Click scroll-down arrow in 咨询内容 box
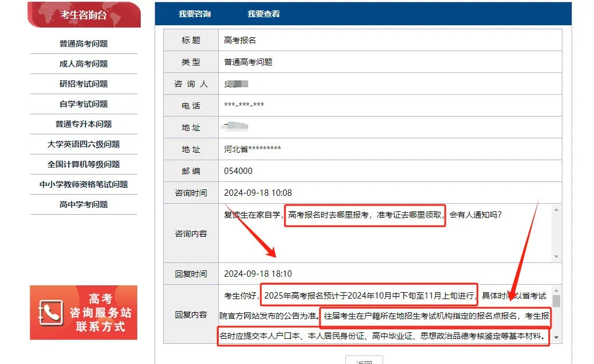This screenshot has height=364, width=594. click(556, 257)
